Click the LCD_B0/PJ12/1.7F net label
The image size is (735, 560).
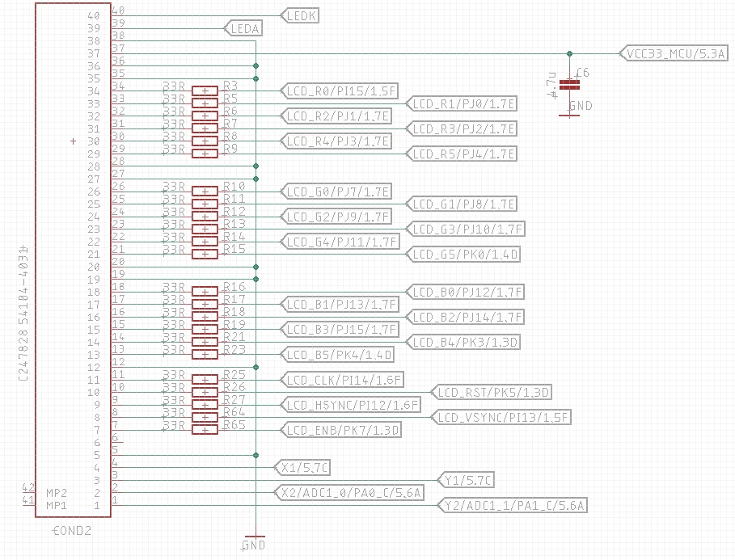466,292
